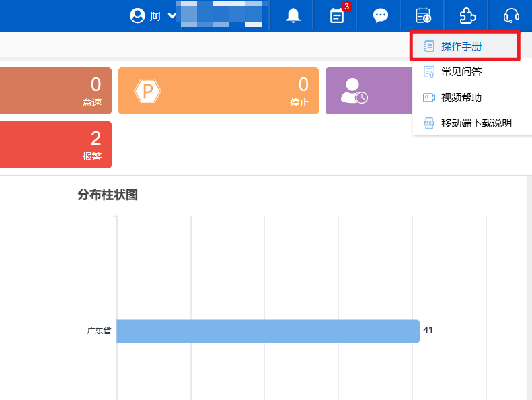Click the user-clock icon on purple card
The image size is (532, 400).
354,91
